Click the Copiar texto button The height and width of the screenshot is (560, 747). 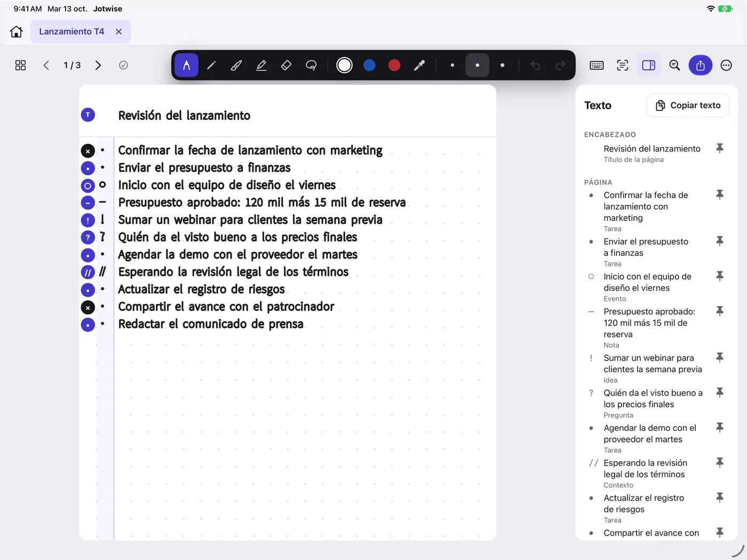tap(688, 106)
